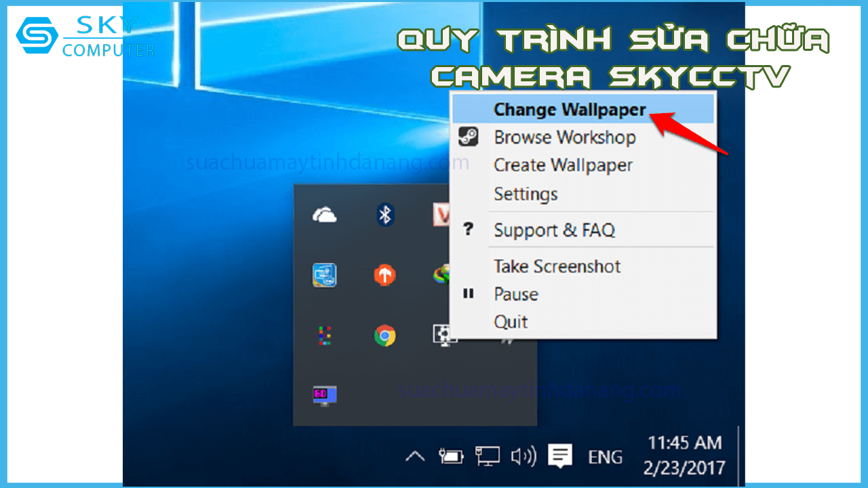Select Change Wallpaper from the context menu

coord(570,110)
